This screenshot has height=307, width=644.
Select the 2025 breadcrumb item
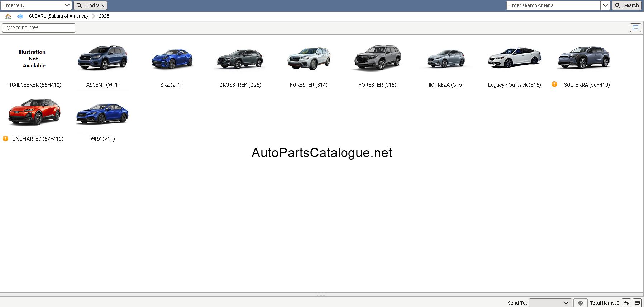click(x=104, y=16)
